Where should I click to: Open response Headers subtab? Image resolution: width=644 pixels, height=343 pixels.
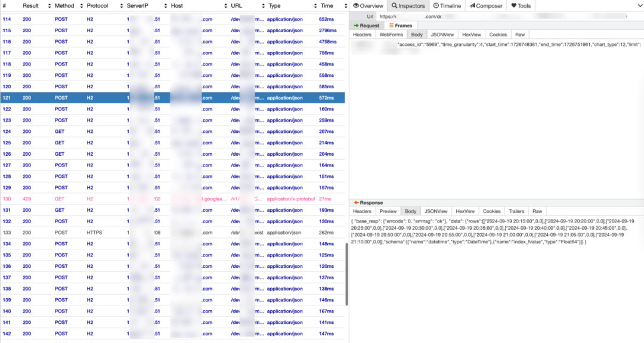coord(363,211)
